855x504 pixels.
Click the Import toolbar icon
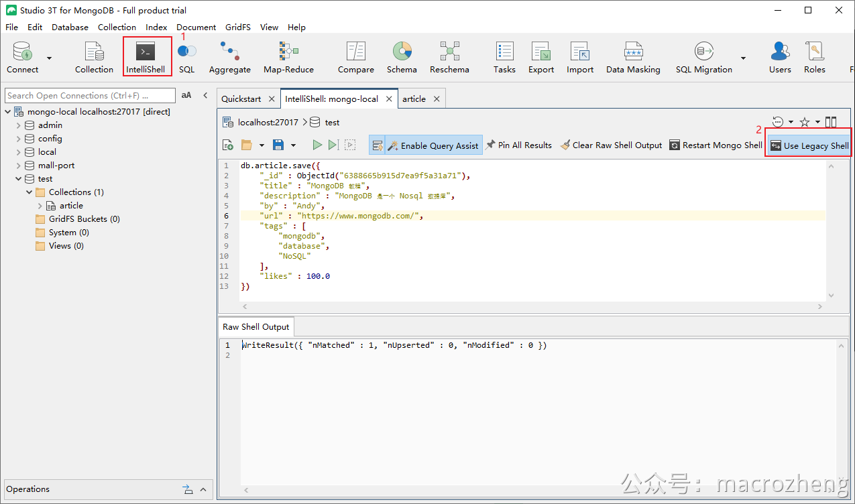[580, 57]
